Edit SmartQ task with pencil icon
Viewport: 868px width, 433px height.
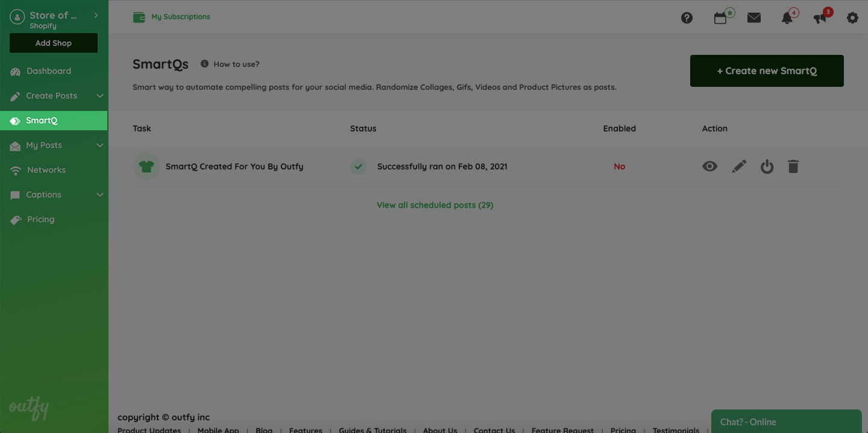[739, 166]
